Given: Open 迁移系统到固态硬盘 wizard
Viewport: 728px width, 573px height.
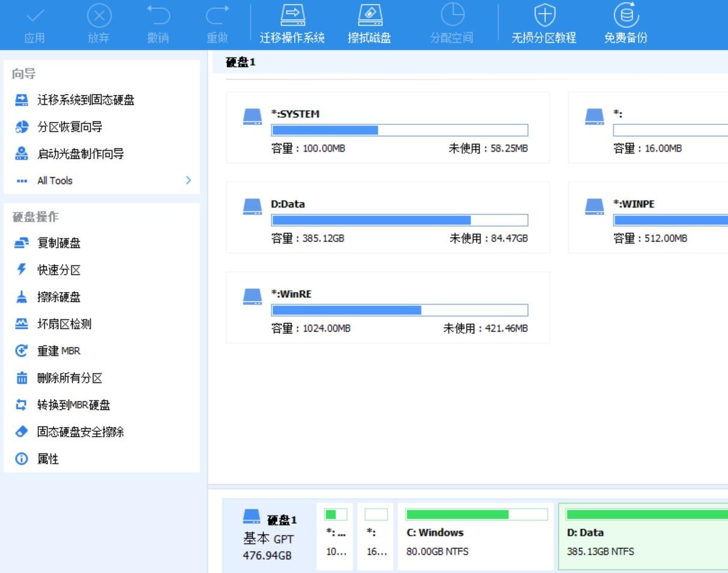Looking at the screenshot, I should tap(85, 100).
